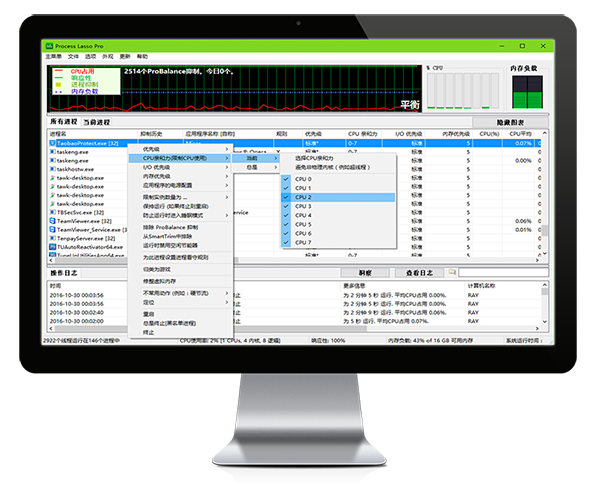Click the Process Lasso Pro title bar icon
Viewport: 600px width, 485px height.
pos(49,46)
